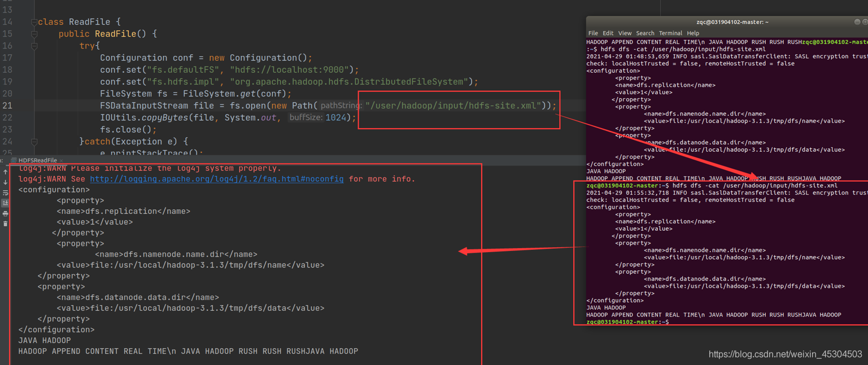Click the first 'hdfs dfs -cat' command in terminal
The width and height of the screenshot is (868, 365).
[x=683, y=49]
